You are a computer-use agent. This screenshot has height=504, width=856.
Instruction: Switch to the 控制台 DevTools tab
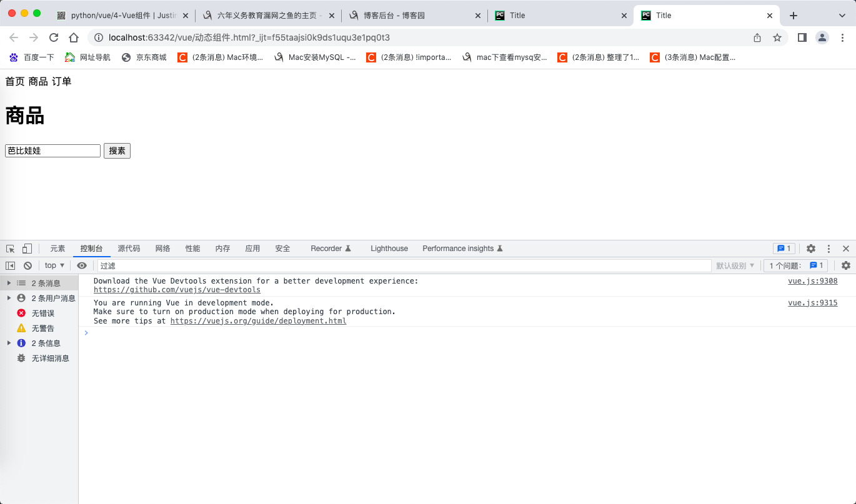coord(91,249)
